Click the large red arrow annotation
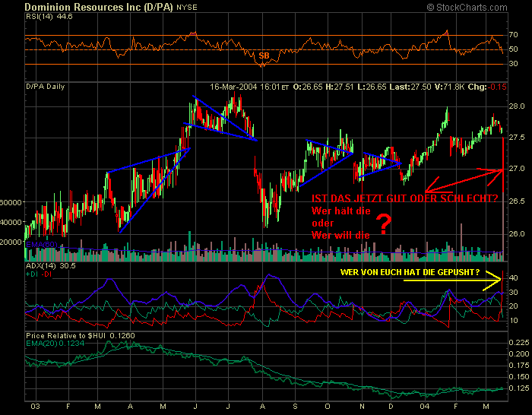 pyautogui.click(x=464, y=180)
